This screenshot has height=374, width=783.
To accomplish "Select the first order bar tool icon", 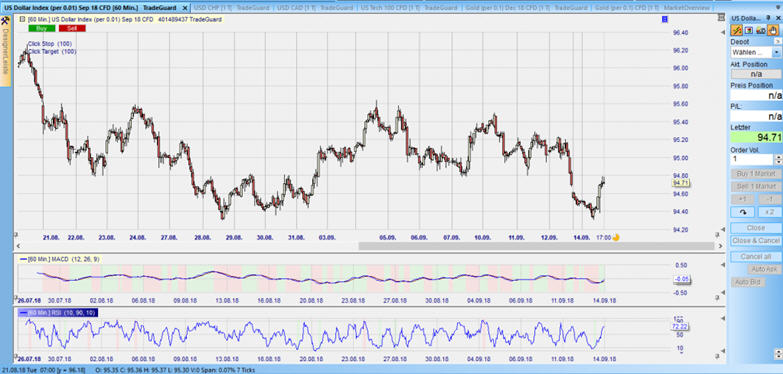I will 736,30.
